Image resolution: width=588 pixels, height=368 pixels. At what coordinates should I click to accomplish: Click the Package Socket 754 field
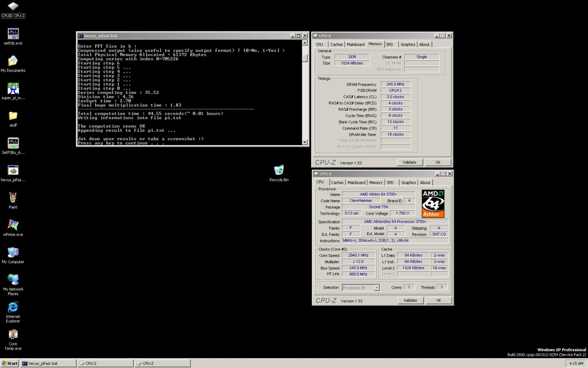pos(379,207)
